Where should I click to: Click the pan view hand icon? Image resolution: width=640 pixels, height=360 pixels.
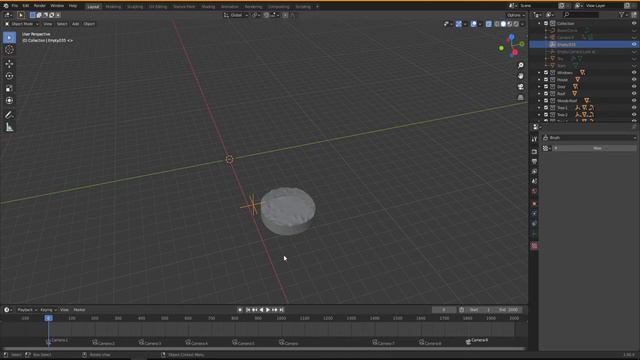520,76
